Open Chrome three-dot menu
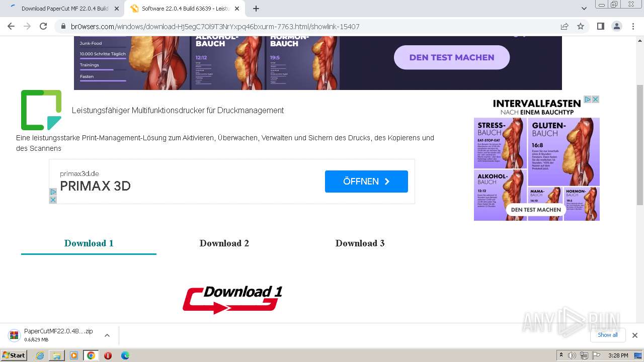Viewport: 644px width, 362px height. click(x=633, y=26)
